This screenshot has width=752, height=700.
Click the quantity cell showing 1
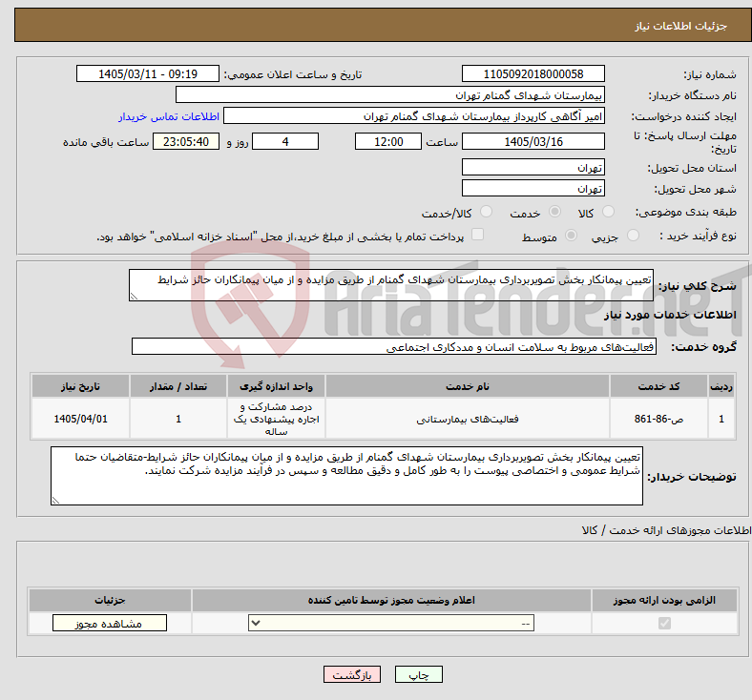178,419
